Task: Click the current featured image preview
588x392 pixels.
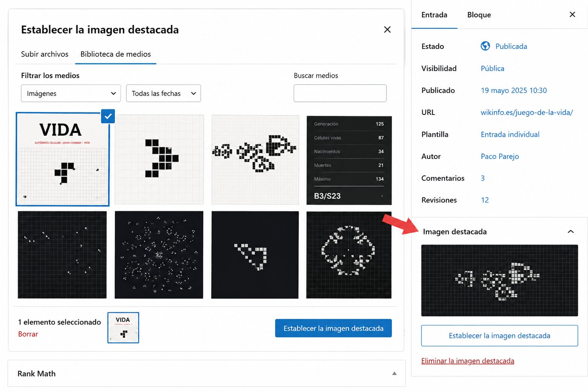Action: (500, 281)
